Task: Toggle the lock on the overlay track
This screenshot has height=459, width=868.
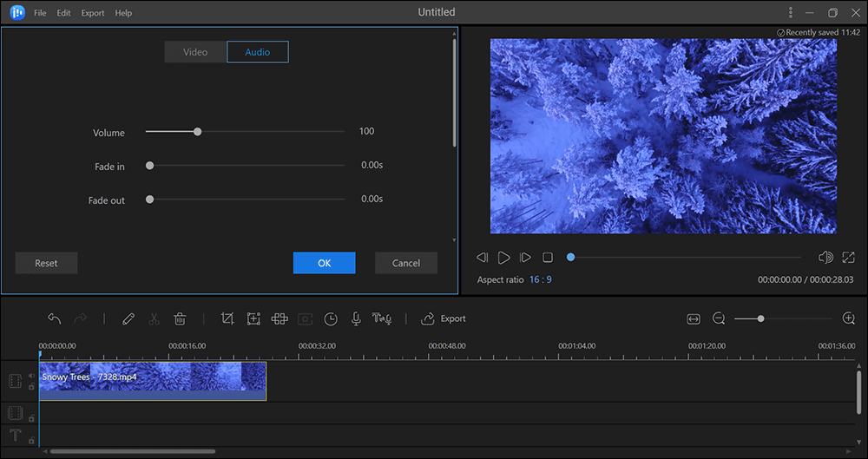Action: pos(31,418)
